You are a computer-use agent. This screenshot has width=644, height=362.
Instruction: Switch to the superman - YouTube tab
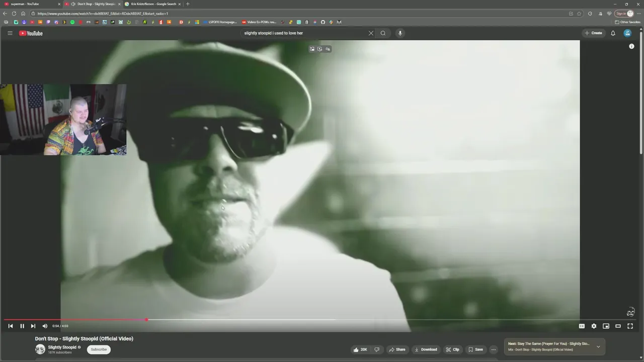coord(30,4)
